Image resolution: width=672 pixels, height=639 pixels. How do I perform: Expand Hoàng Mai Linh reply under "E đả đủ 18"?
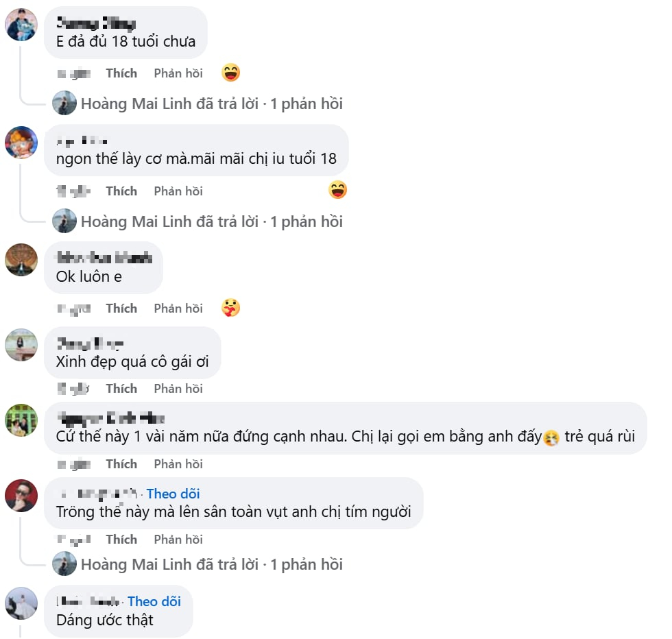211,104
